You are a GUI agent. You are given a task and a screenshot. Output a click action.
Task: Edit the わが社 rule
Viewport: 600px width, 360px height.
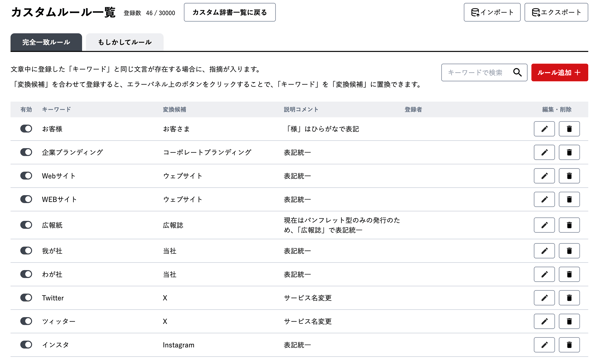pyautogui.click(x=544, y=274)
